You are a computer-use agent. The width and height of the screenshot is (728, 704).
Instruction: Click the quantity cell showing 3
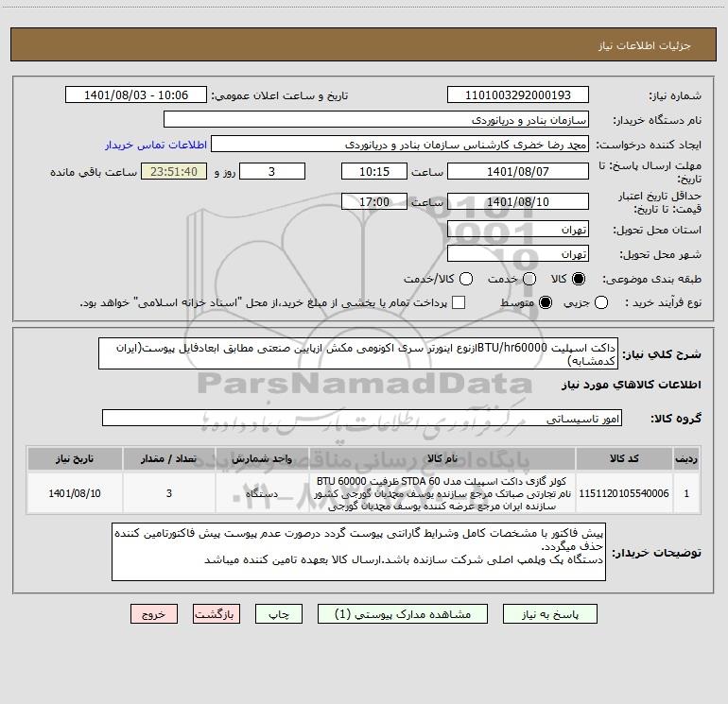[x=169, y=493]
